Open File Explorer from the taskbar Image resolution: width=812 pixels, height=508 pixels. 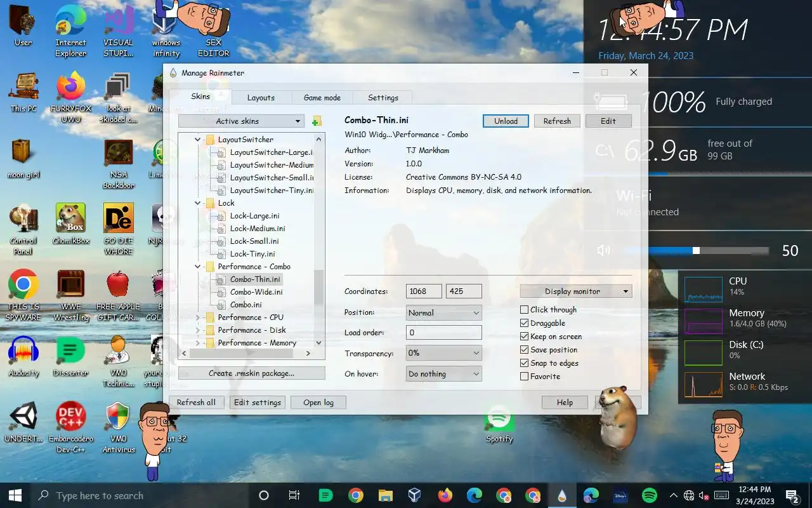tap(385, 495)
